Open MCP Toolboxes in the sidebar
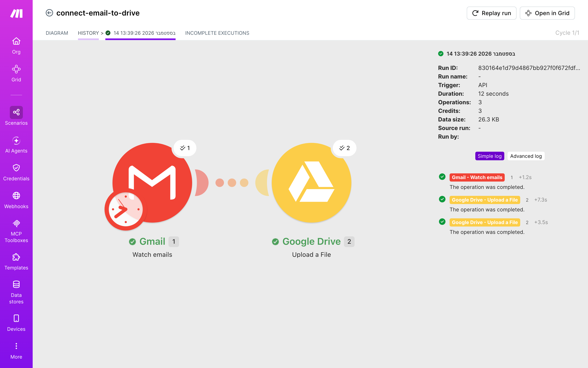588x368 pixels. tap(16, 231)
